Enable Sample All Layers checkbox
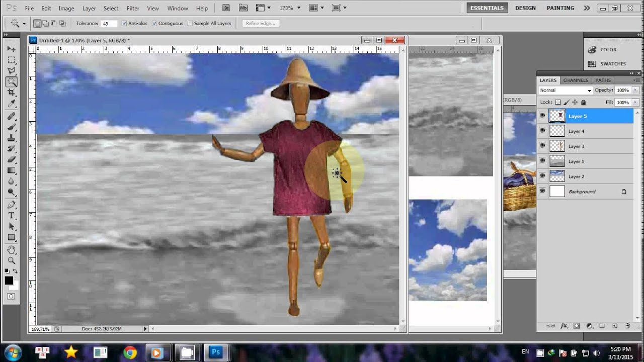 click(190, 24)
